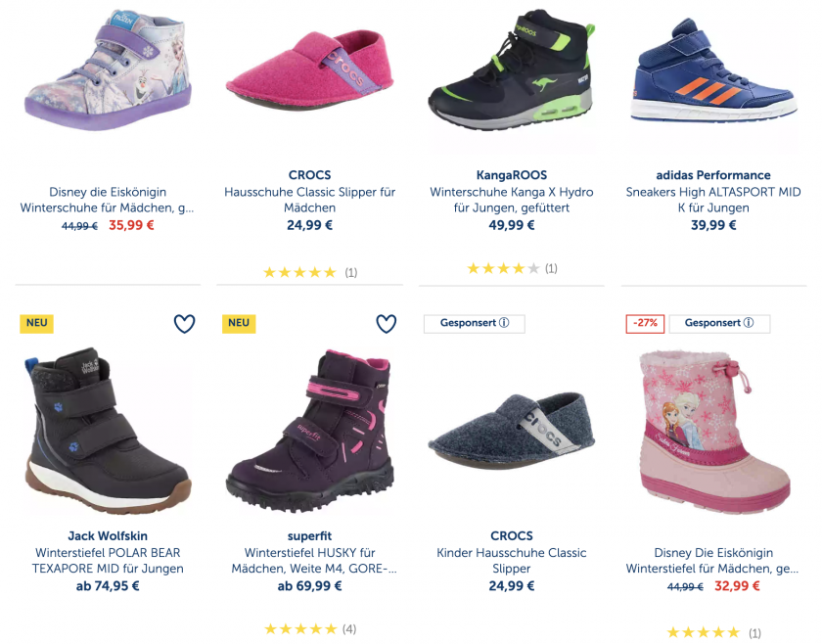This screenshot has height=644, width=822.
Task: Open the pink CROCS slipper image
Action: [309, 71]
